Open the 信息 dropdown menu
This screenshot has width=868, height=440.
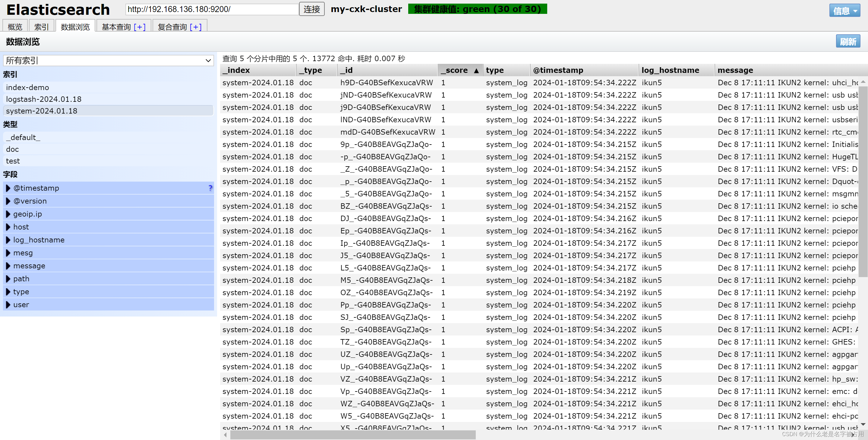click(844, 11)
